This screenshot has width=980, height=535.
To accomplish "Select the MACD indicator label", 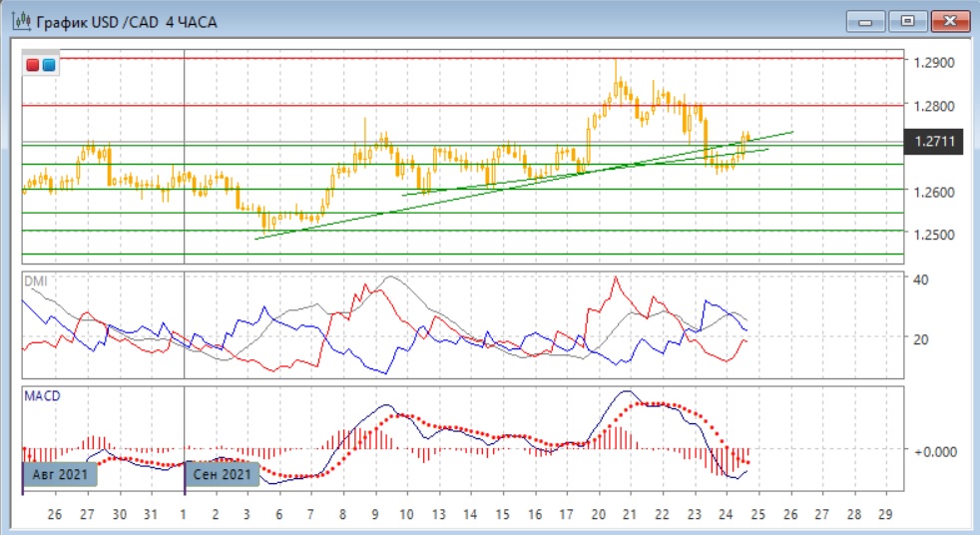I will (42, 396).
